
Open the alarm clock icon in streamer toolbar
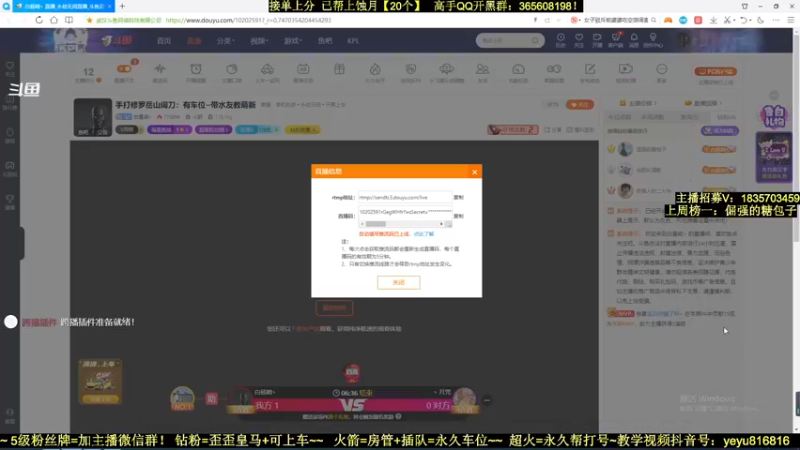tap(196, 69)
